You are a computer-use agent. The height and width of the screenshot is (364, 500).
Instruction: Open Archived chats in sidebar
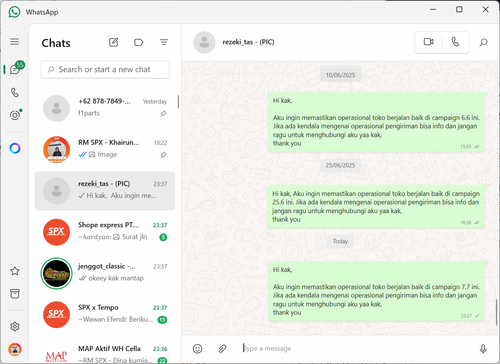tap(15, 294)
